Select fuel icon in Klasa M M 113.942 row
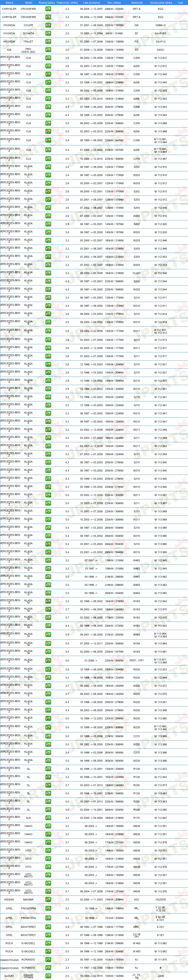 (48, 626)
